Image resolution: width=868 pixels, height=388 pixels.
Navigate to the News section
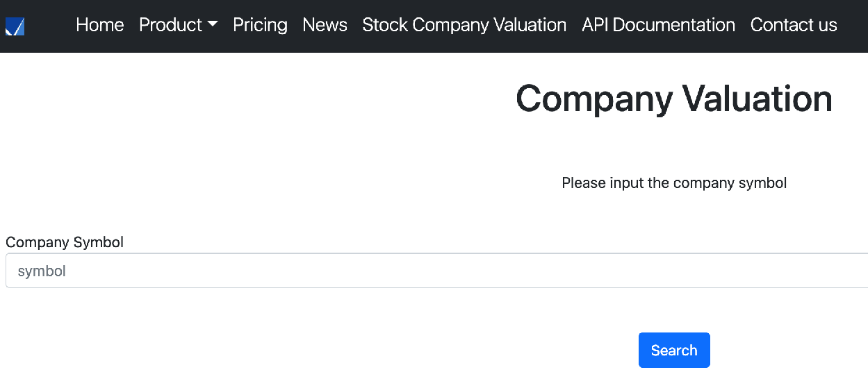(325, 25)
